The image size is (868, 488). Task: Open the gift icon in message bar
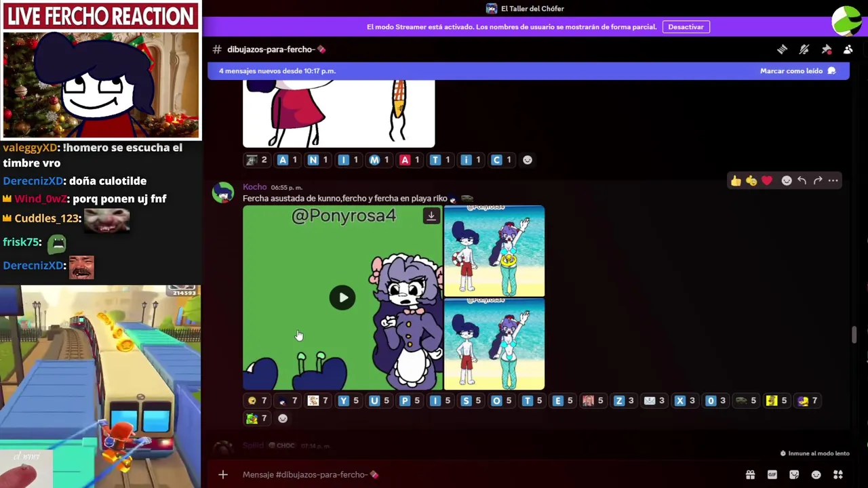[750, 474]
